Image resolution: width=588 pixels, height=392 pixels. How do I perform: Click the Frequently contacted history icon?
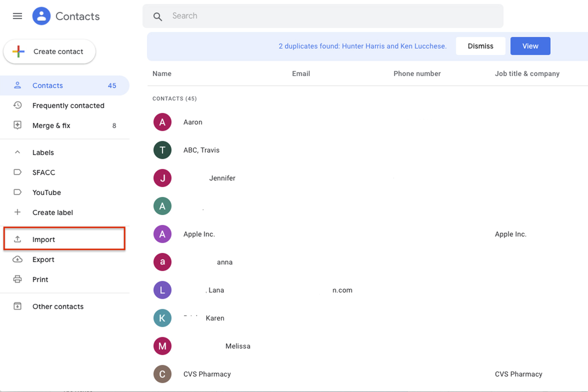point(18,105)
